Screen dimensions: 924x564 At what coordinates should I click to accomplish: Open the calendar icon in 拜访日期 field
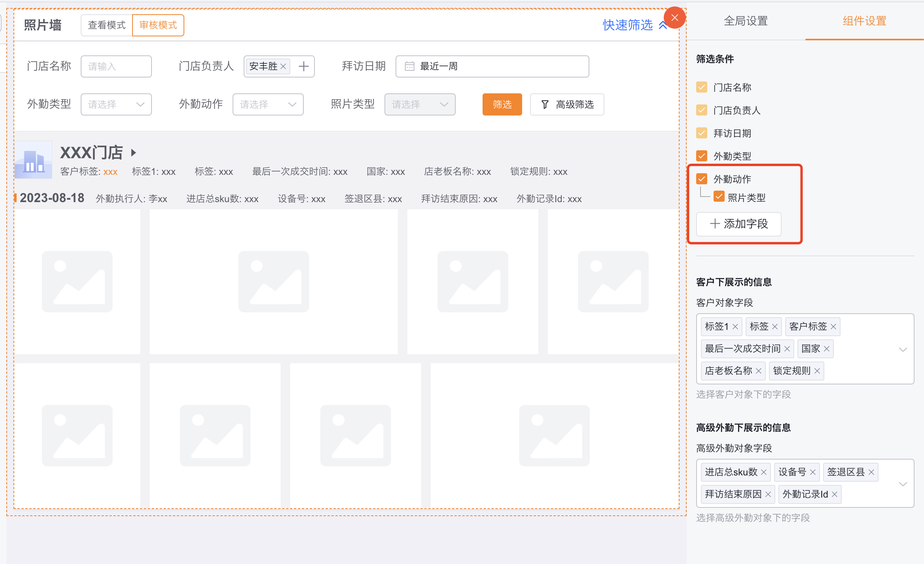click(409, 66)
